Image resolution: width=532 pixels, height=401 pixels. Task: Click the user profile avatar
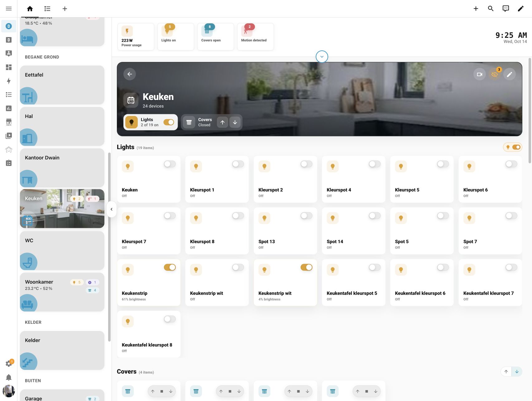9,391
